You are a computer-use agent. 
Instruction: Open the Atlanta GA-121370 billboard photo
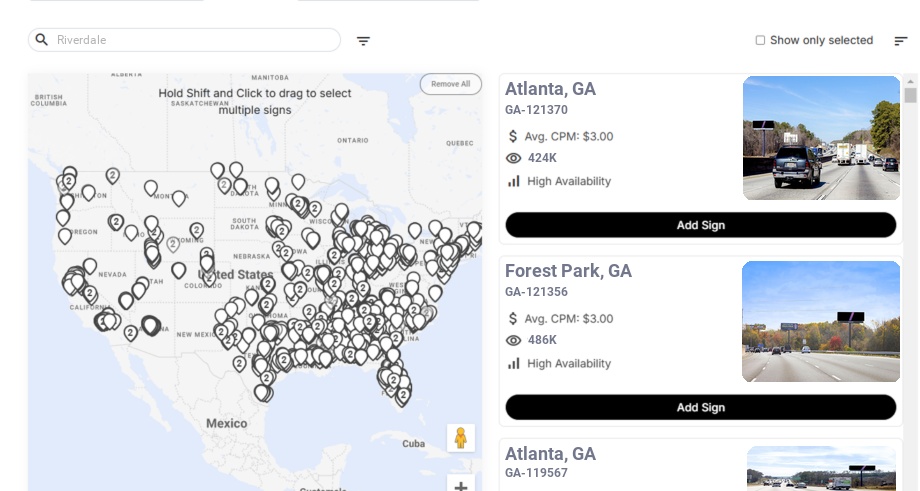click(x=821, y=138)
